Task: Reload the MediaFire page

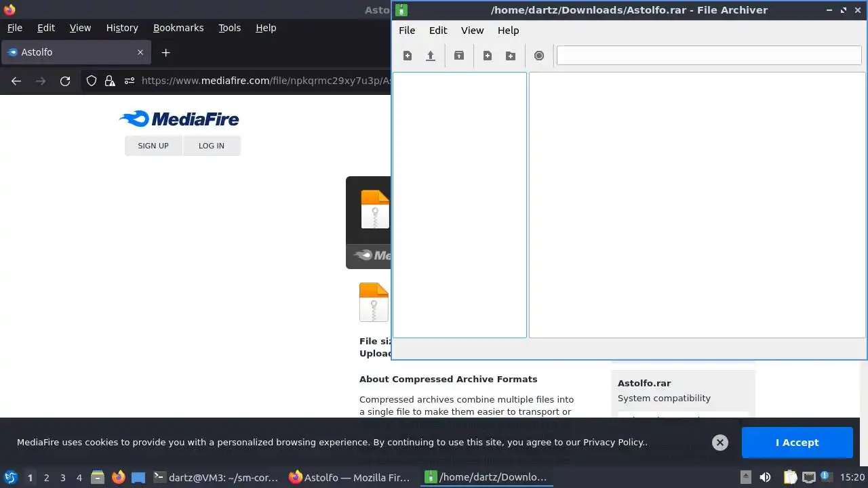Action: coord(65,81)
